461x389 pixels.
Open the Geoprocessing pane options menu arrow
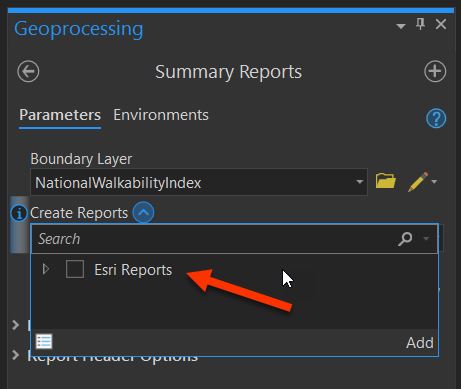click(x=401, y=26)
